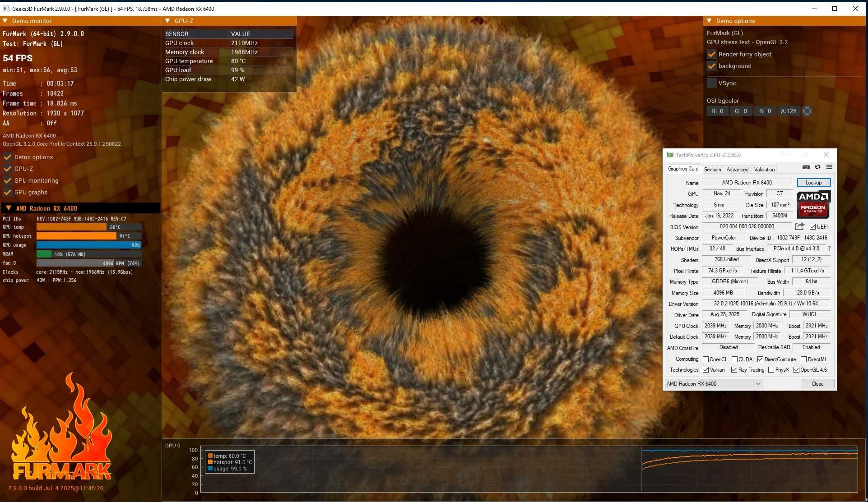Toggle the OpenGL 4.6 checkbox
This screenshot has height=502, width=868.
coord(796,370)
